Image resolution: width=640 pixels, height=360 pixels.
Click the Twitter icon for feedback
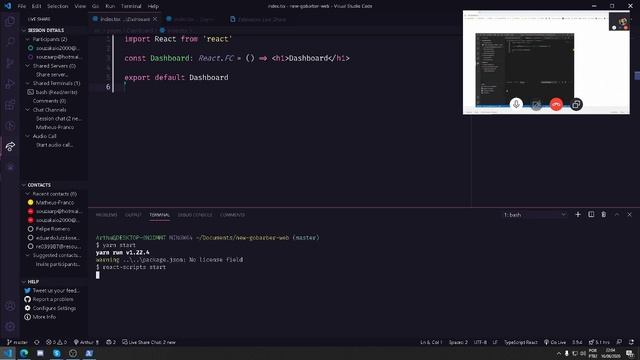tap(27, 291)
